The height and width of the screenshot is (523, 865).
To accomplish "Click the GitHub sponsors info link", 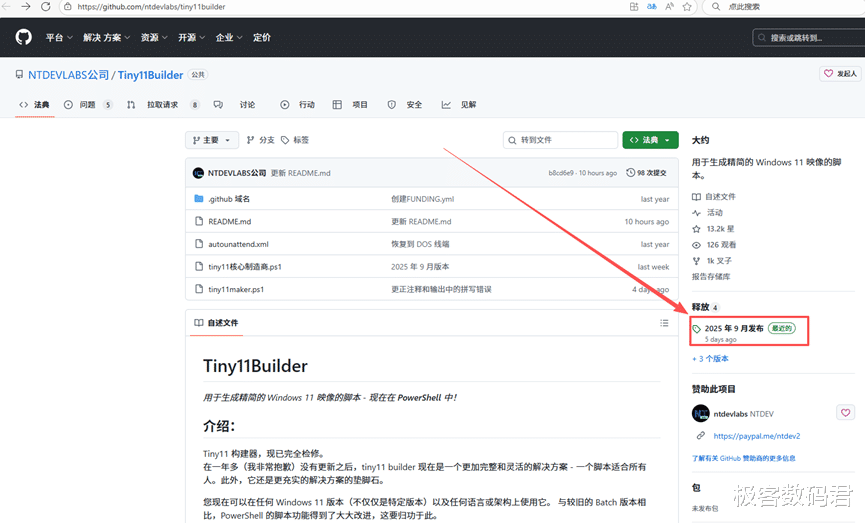I will click(744, 458).
